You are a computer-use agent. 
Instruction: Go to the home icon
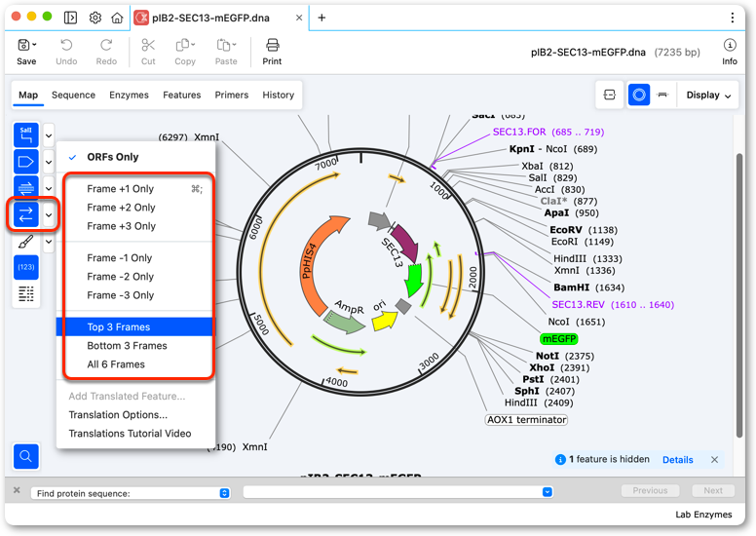tap(117, 18)
